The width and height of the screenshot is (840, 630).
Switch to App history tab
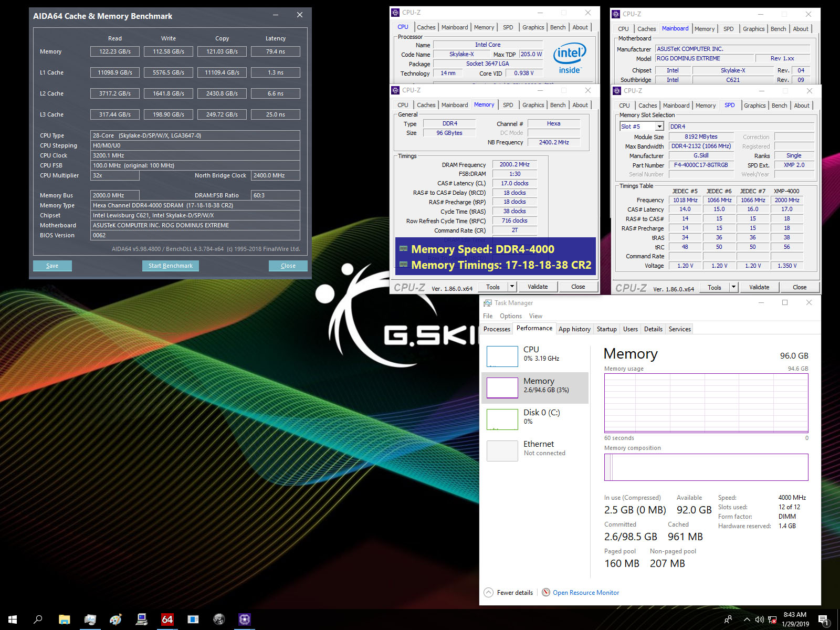coord(574,329)
